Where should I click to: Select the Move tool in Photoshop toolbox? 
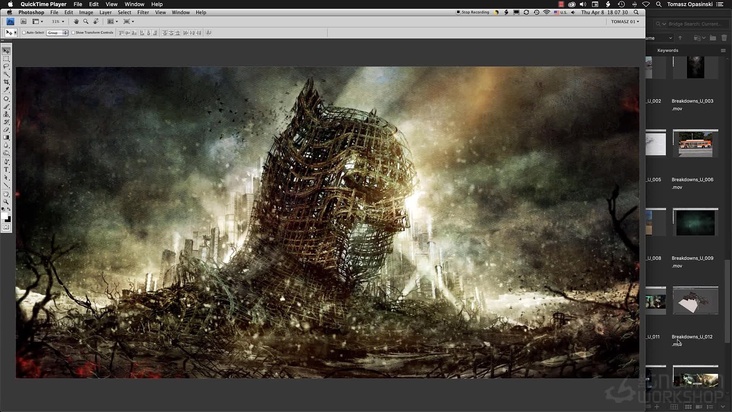click(6, 50)
